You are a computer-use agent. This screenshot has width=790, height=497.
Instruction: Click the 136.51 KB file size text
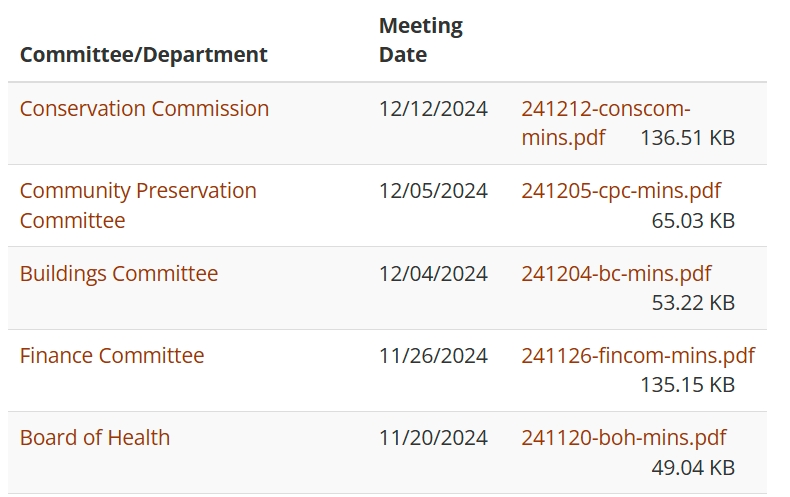(687, 138)
